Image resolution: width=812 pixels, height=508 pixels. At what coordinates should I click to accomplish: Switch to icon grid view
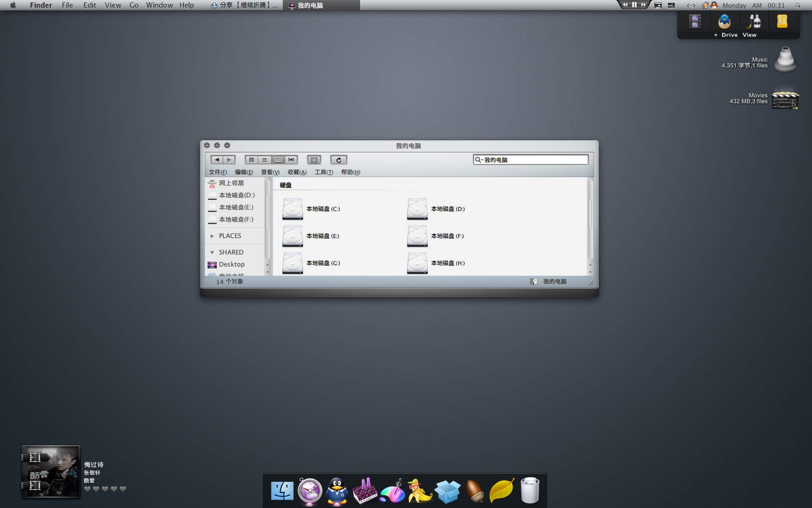click(251, 160)
